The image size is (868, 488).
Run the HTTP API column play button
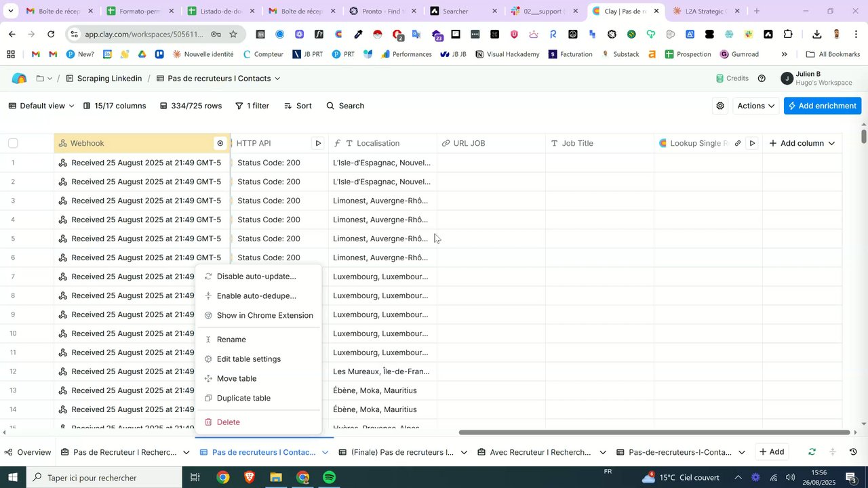click(x=318, y=144)
